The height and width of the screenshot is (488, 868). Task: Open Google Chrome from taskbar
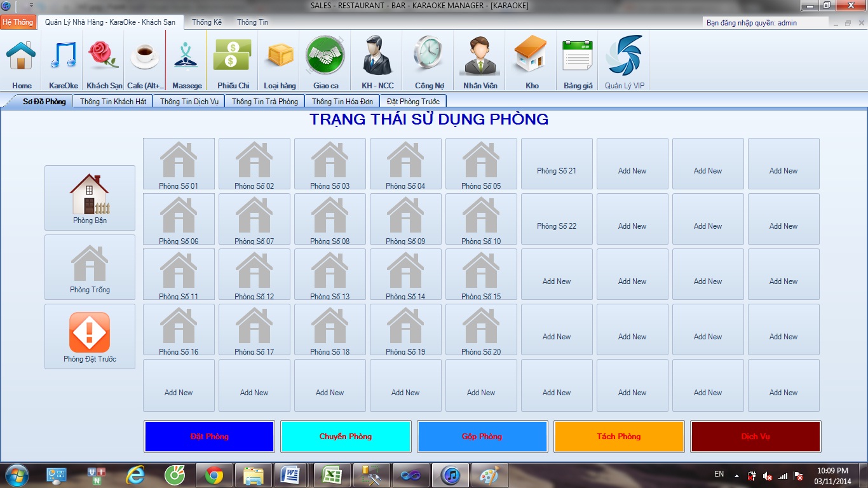(214, 475)
